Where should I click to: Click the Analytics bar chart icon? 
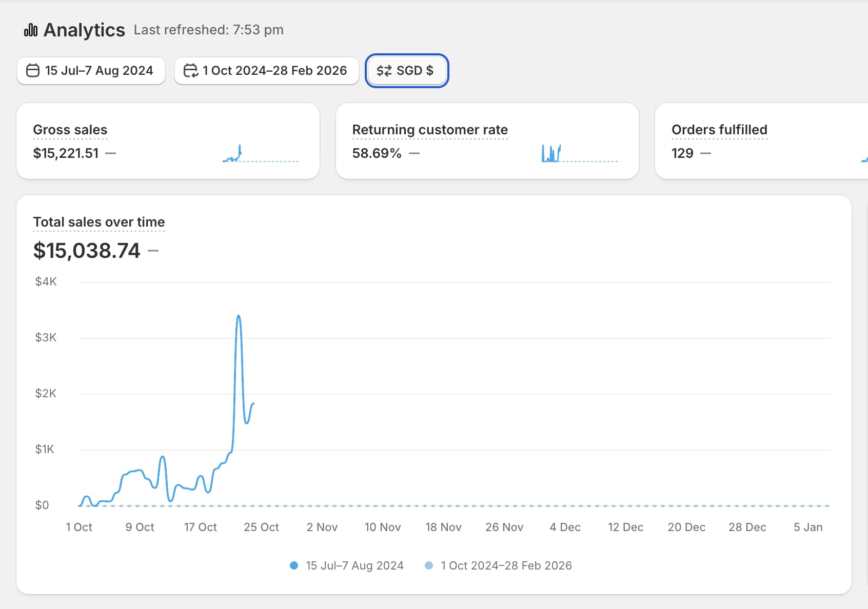point(31,30)
